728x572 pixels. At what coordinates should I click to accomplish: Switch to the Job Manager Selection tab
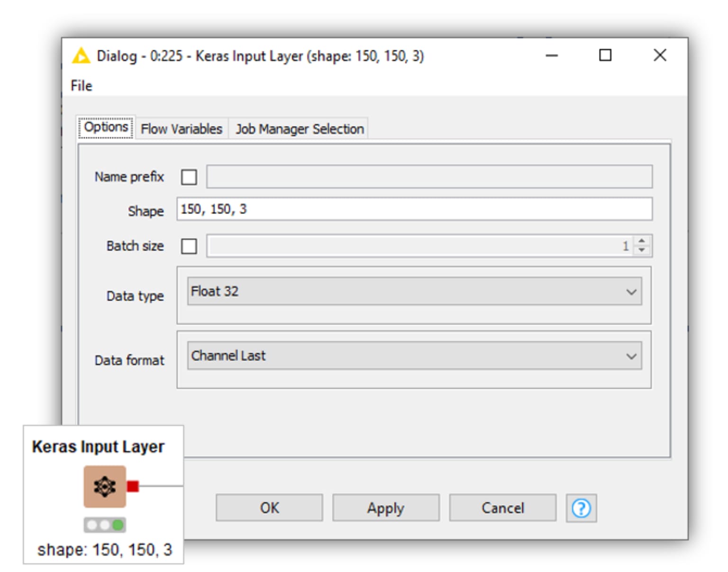(299, 128)
